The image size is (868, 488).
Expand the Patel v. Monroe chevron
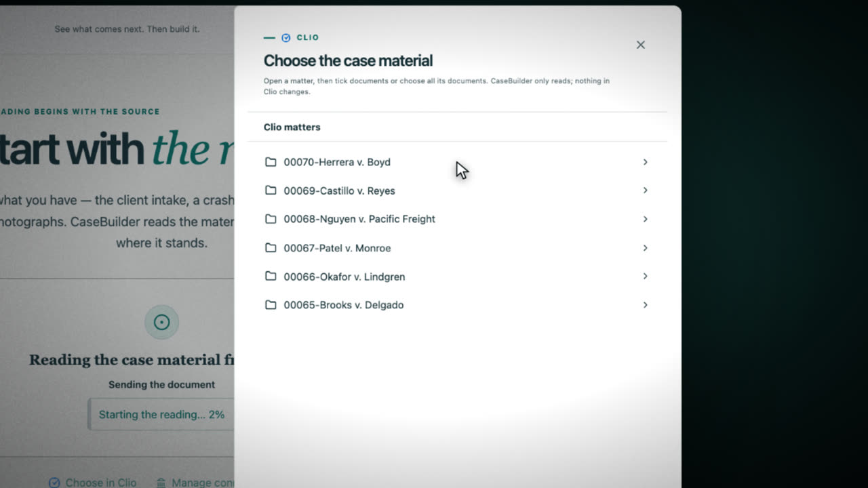coord(645,248)
